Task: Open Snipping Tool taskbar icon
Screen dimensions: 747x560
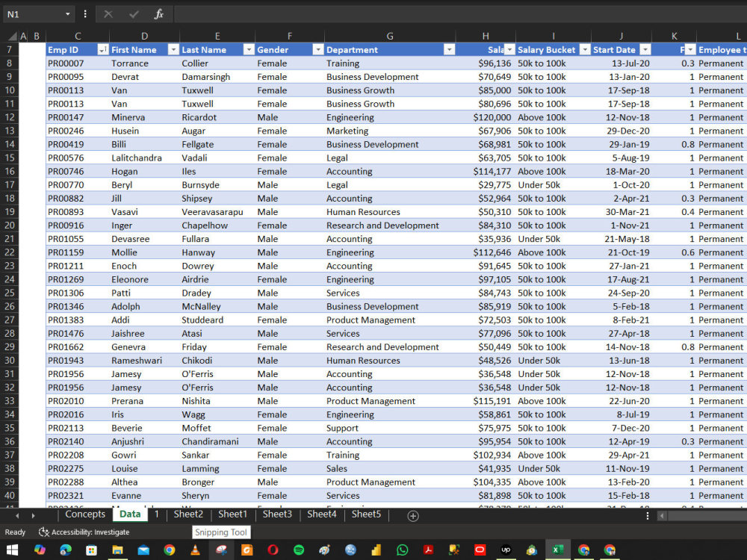Action: (x=221, y=550)
